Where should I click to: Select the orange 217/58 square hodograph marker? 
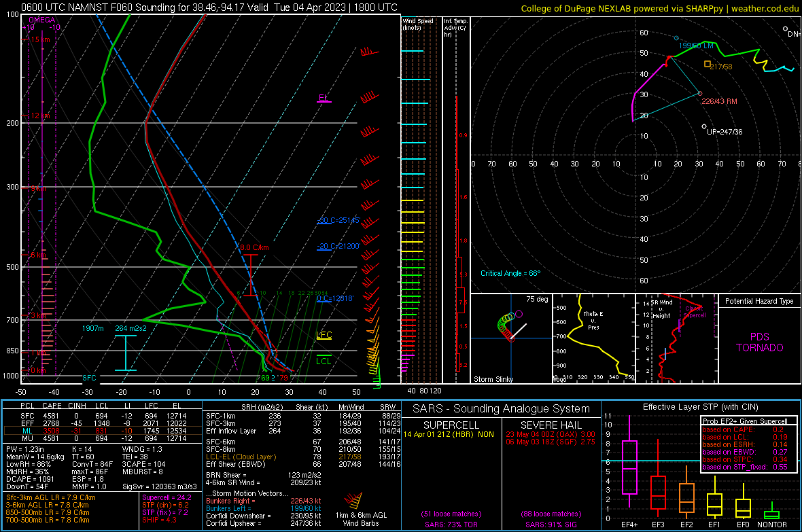tap(708, 64)
